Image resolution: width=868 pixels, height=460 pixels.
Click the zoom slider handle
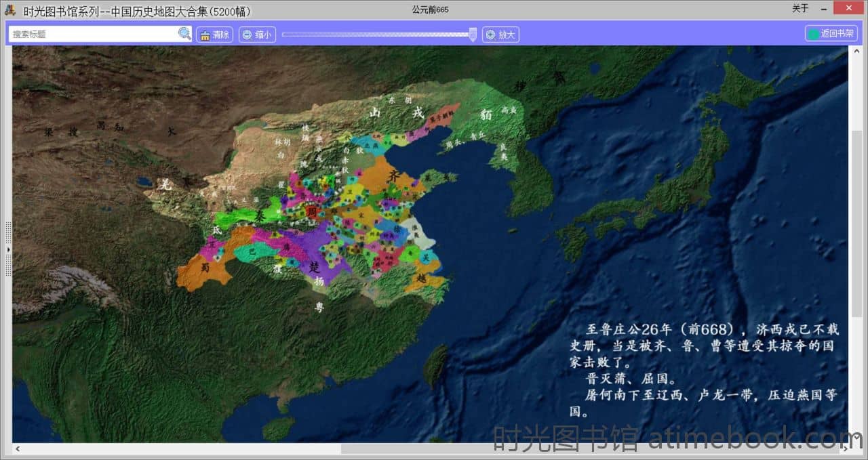pos(473,35)
